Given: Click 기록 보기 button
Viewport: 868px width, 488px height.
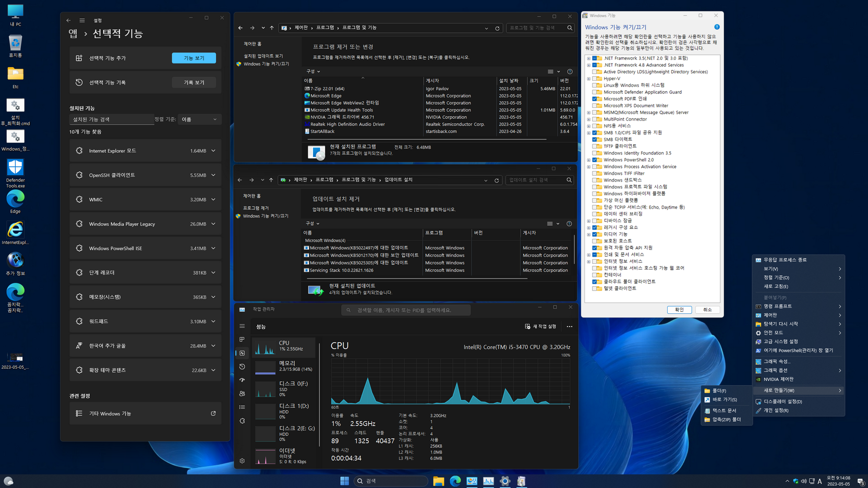Looking at the screenshot, I should (x=194, y=82).
